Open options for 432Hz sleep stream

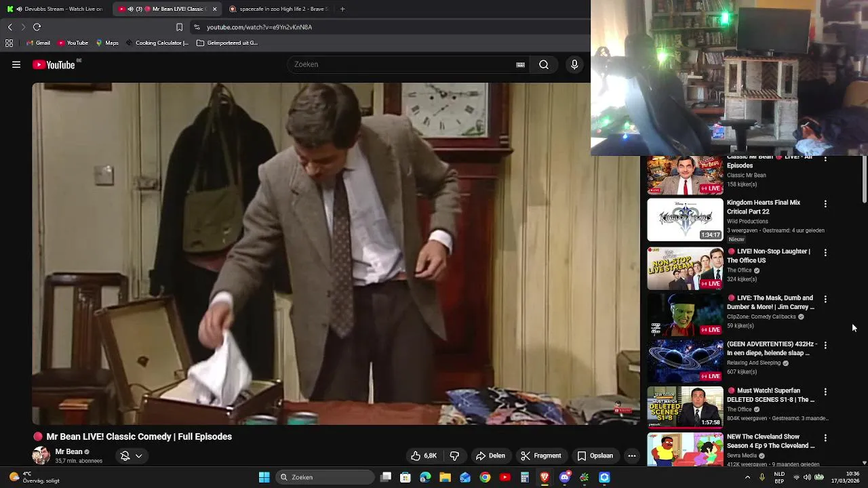[825, 345]
